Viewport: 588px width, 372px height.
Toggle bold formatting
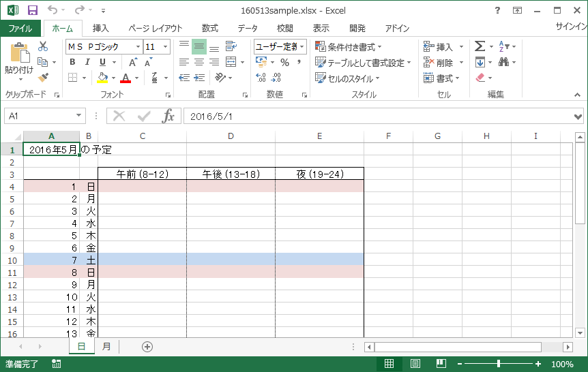[x=72, y=62]
